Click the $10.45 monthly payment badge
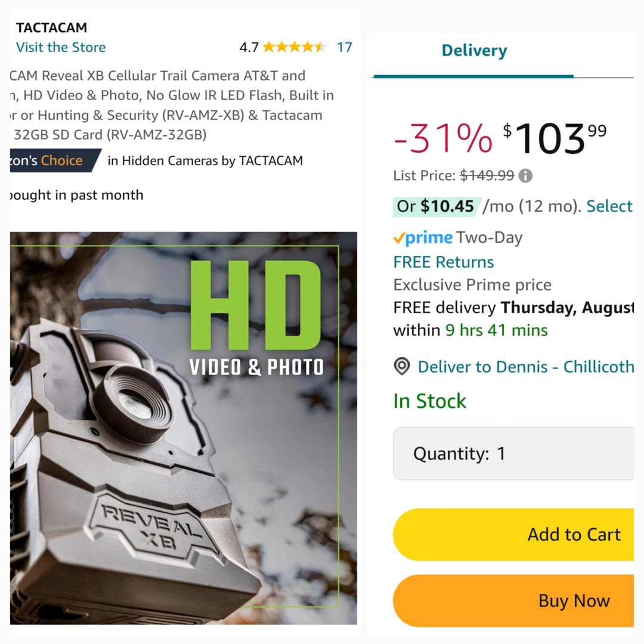644x644 pixels. click(437, 206)
